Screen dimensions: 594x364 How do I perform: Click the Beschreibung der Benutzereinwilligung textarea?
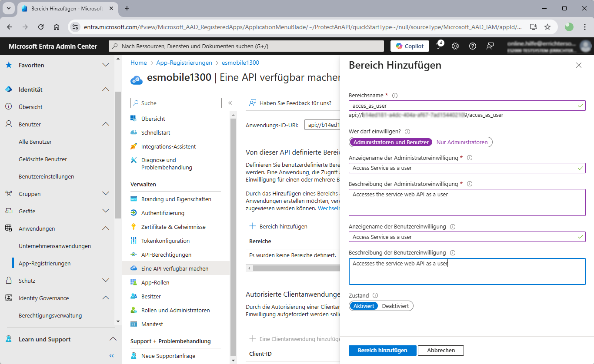pyautogui.click(x=467, y=271)
